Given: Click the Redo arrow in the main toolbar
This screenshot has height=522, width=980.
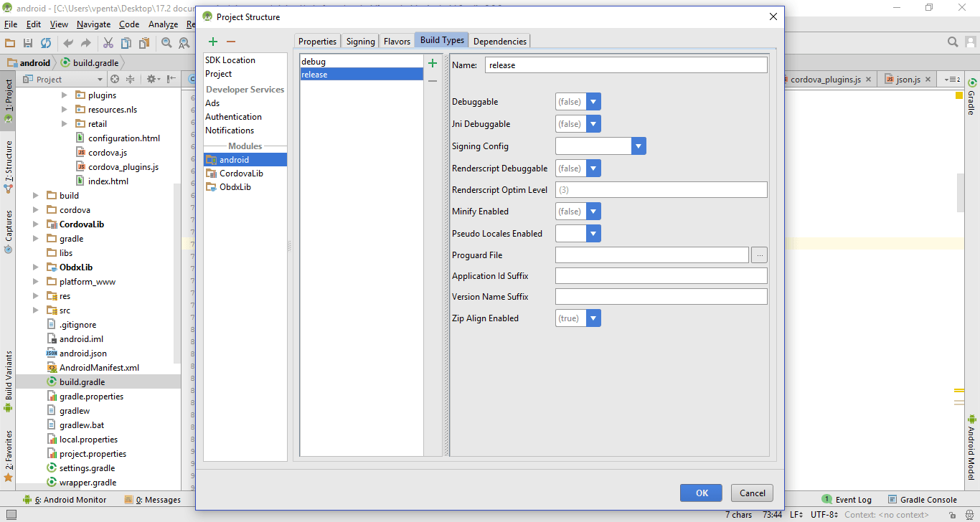Looking at the screenshot, I should tap(85, 43).
